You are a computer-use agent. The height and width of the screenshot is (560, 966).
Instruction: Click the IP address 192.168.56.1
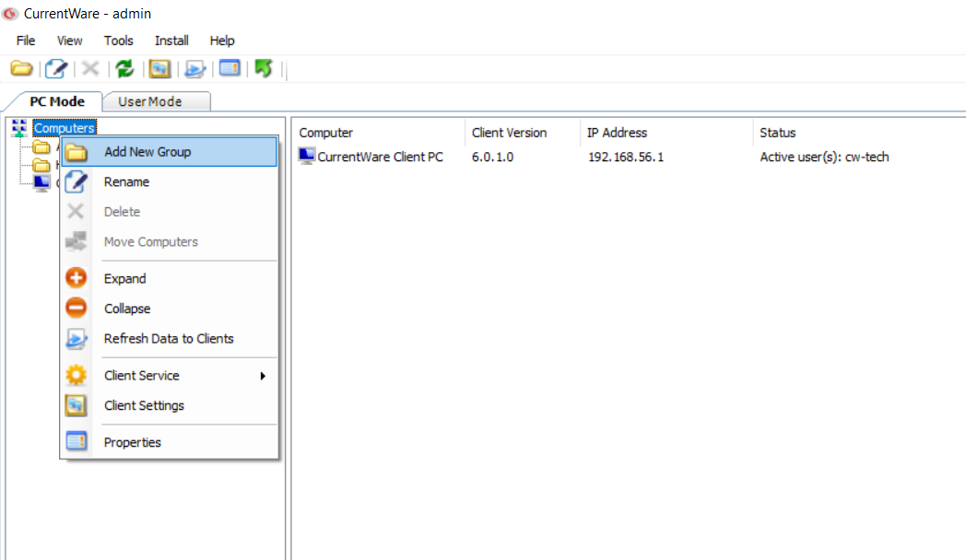626,157
